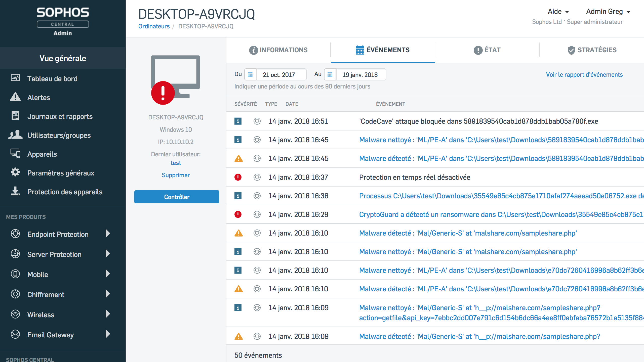Click 'Protection en temps réel désactivée' event text

pos(415,177)
